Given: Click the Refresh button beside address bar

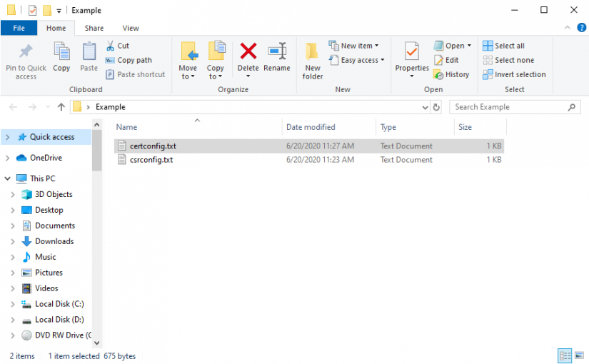Looking at the screenshot, I should [x=436, y=107].
